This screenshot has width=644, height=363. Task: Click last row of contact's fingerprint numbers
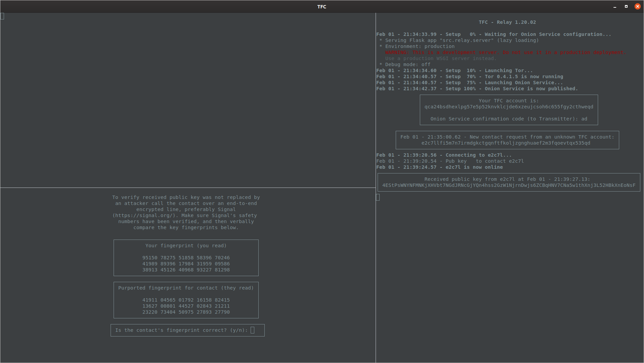coord(186,312)
